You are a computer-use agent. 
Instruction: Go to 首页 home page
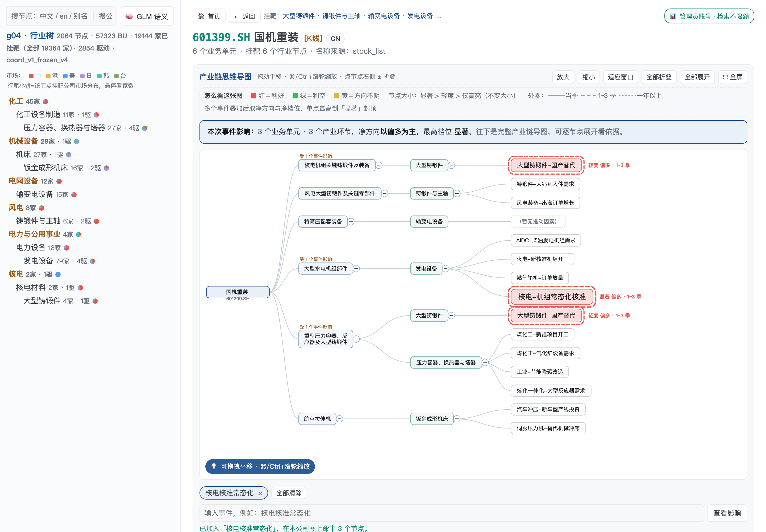coord(209,16)
